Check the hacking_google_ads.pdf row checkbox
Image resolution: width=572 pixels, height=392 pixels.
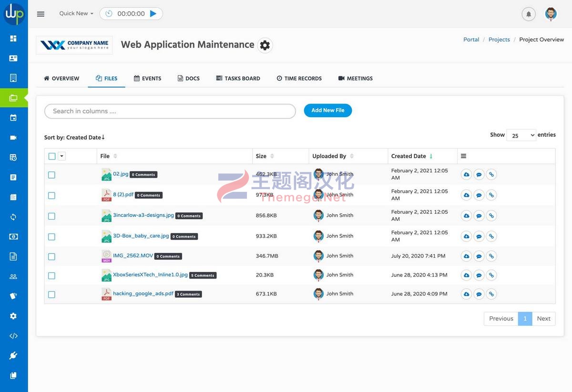(x=51, y=294)
